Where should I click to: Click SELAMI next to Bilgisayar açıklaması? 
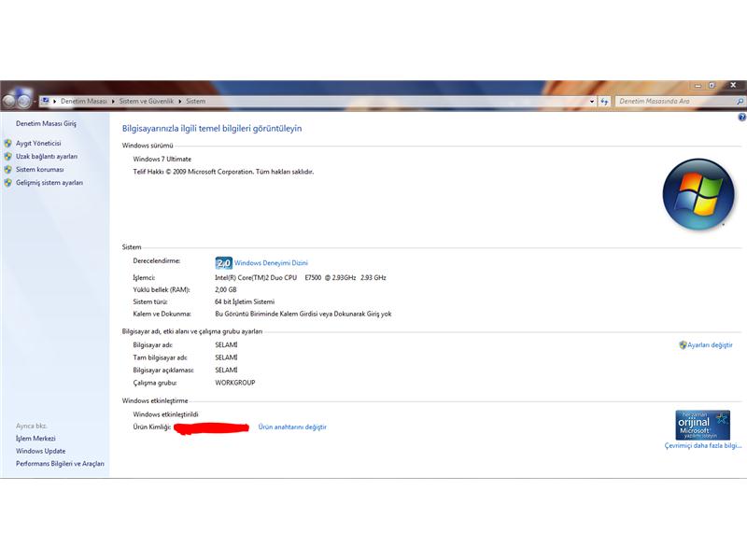[x=226, y=370]
